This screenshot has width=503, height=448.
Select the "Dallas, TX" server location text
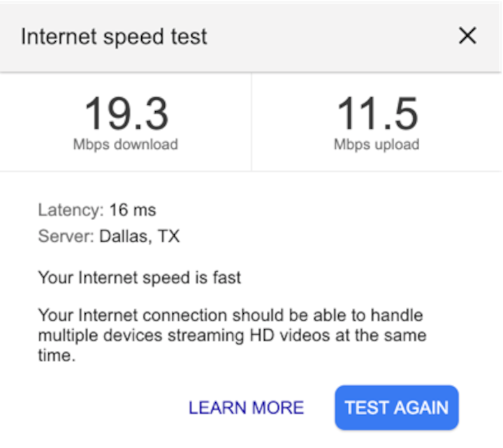[139, 236]
